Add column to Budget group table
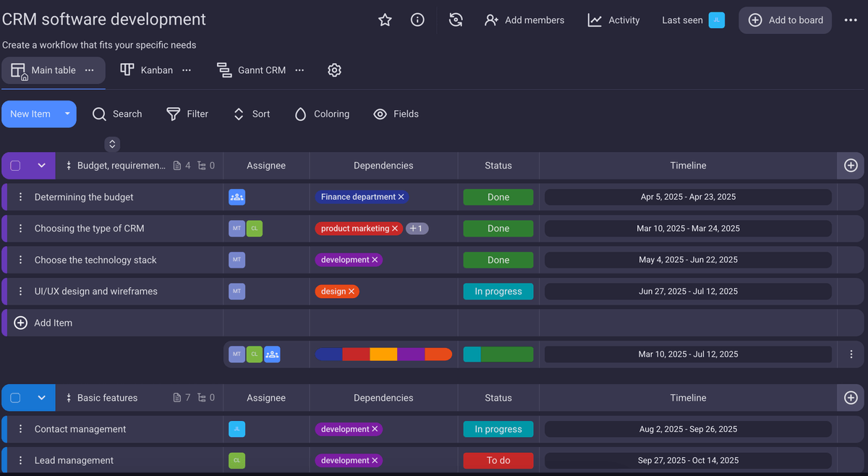The width and height of the screenshot is (868, 476). point(851,166)
